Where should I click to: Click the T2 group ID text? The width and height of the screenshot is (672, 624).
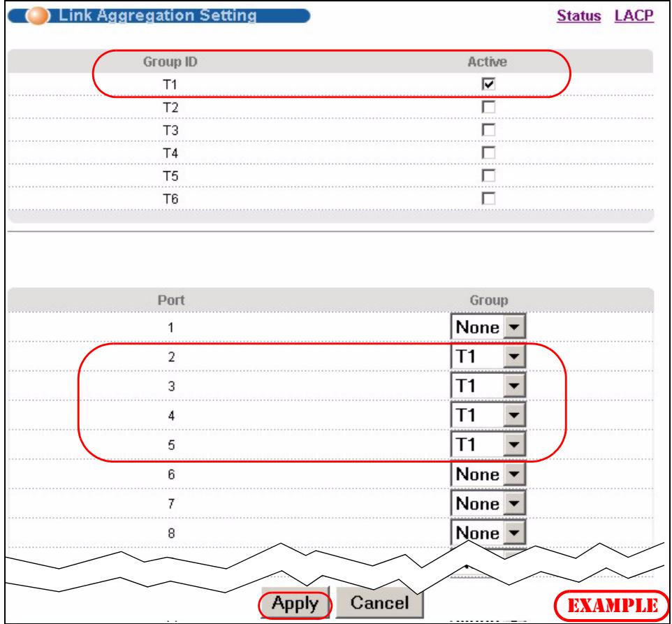[x=170, y=107]
